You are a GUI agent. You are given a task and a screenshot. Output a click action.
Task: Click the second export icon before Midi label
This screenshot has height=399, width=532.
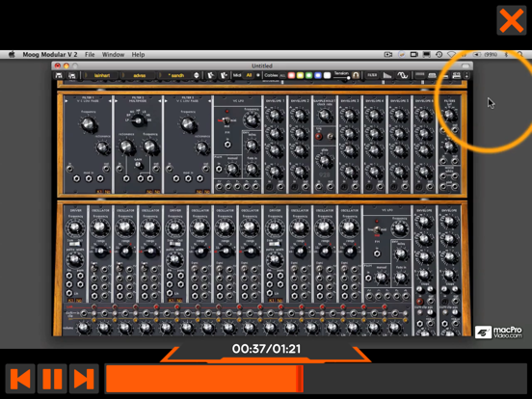(224, 75)
